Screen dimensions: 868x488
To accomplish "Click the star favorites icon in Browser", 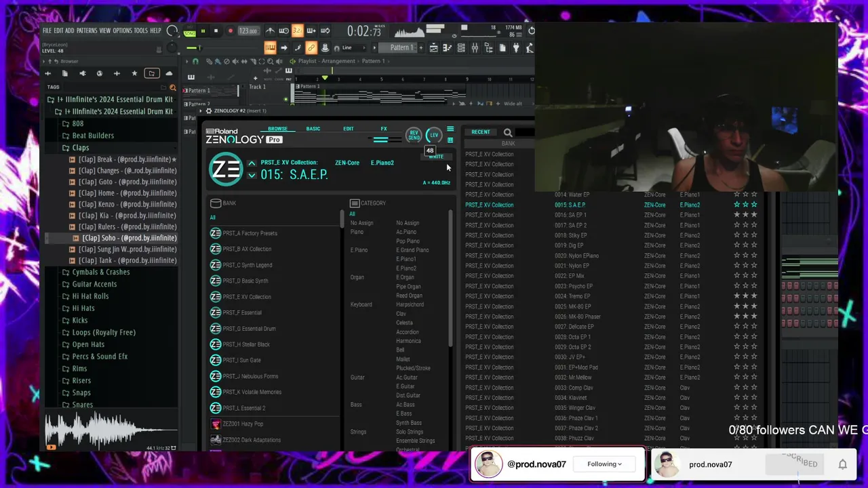I will [x=134, y=73].
